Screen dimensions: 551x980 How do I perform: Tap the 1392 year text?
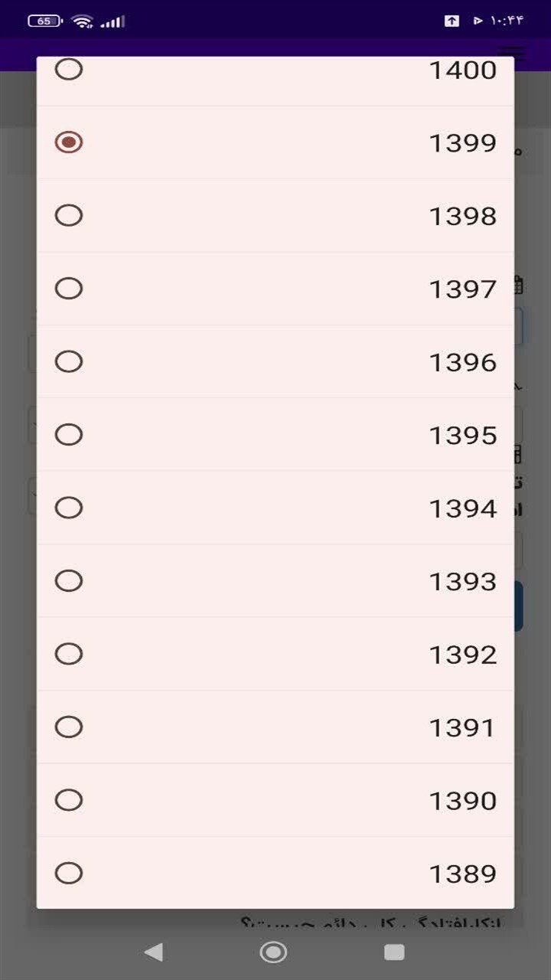tap(462, 655)
